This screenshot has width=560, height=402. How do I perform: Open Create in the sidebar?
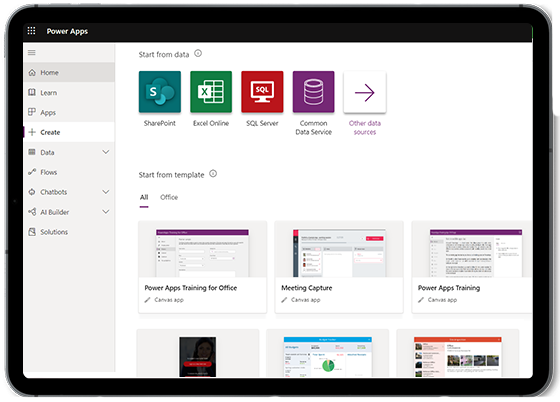pos(69,132)
